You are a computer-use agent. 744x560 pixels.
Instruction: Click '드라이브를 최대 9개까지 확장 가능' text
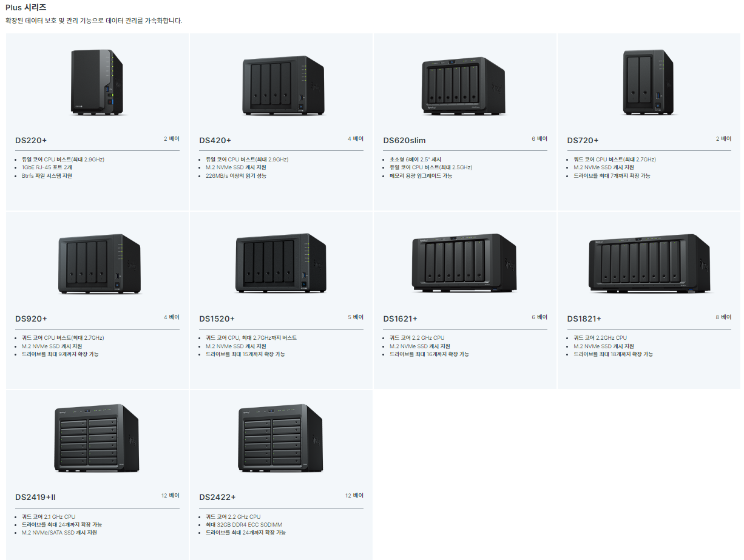click(x=60, y=354)
